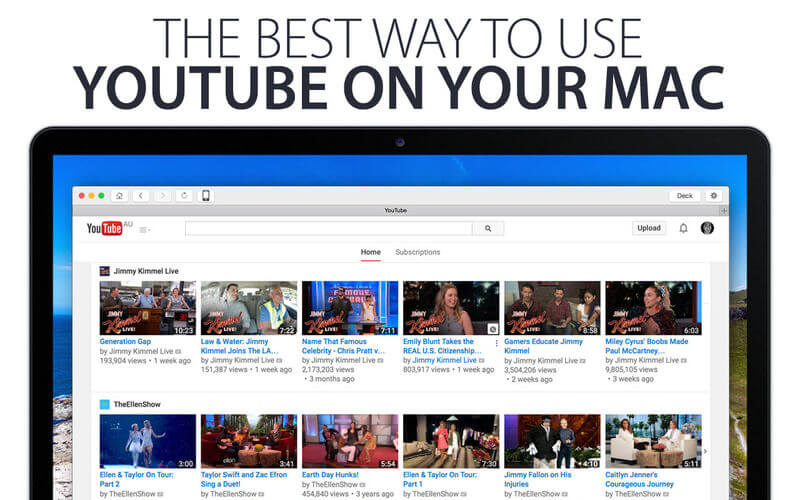This screenshot has height=500, width=800.
Task: Click the Home toolbar icon
Action: click(x=119, y=195)
